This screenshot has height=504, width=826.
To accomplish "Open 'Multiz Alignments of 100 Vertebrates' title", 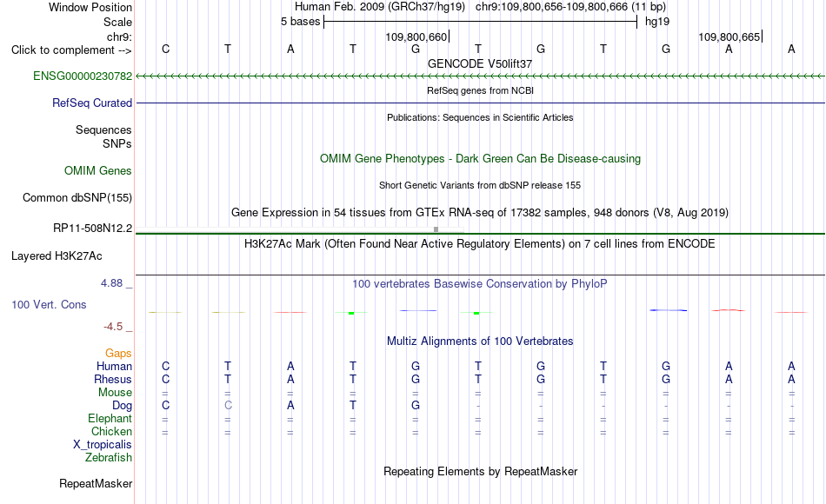I will (x=480, y=342).
